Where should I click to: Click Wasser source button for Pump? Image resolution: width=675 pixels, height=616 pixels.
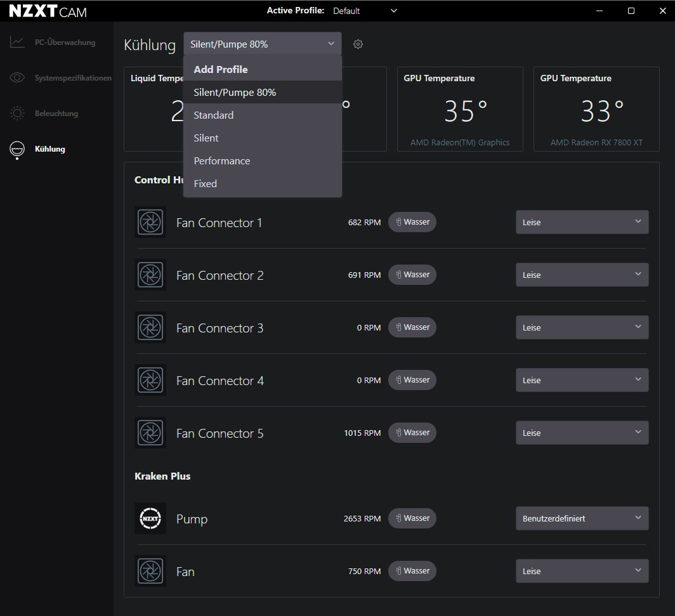[x=412, y=518]
